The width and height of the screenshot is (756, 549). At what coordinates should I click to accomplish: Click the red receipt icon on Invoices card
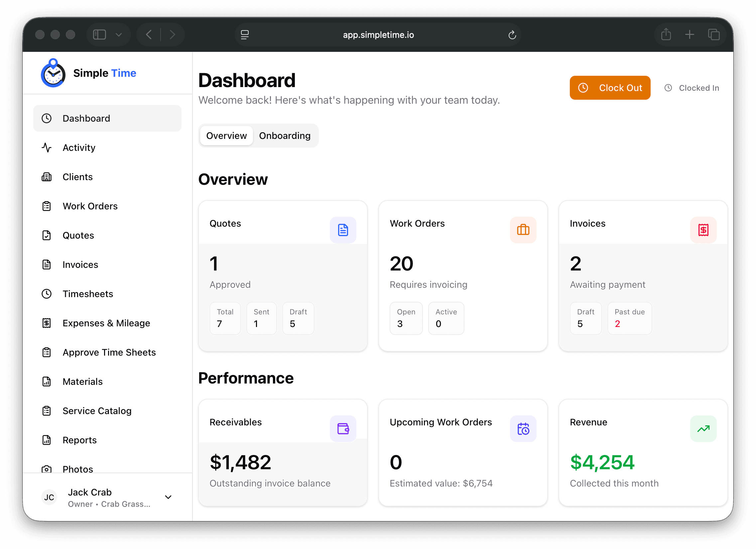[x=704, y=230]
